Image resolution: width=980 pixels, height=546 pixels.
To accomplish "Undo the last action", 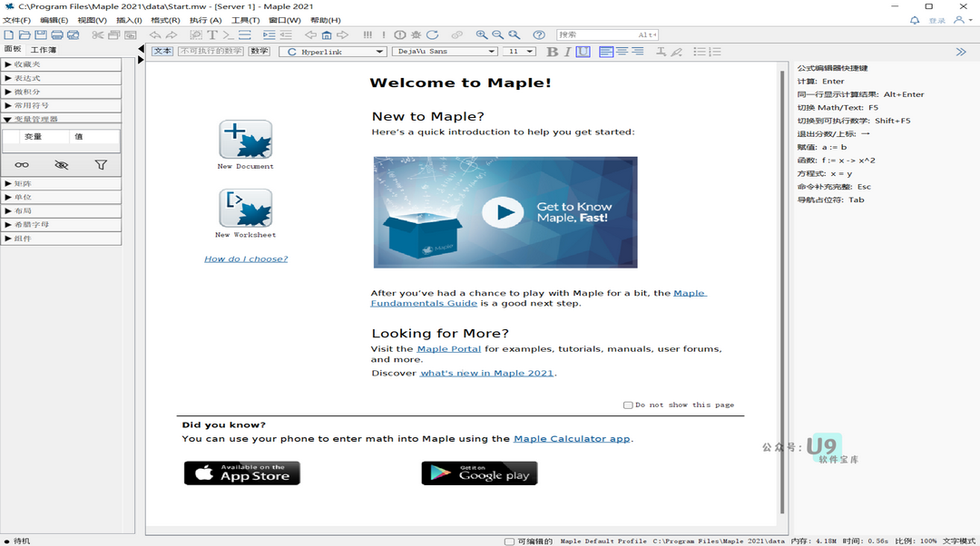I will click(x=155, y=35).
